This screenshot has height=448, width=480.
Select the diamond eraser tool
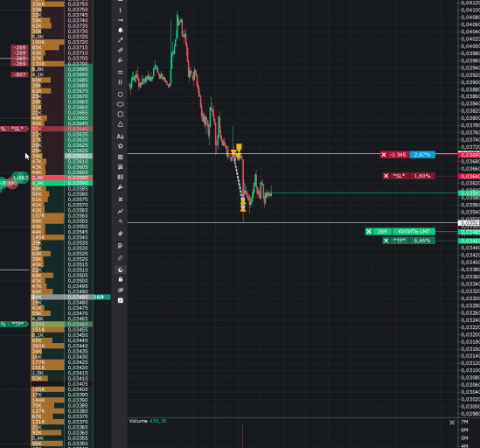click(x=121, y=234)
